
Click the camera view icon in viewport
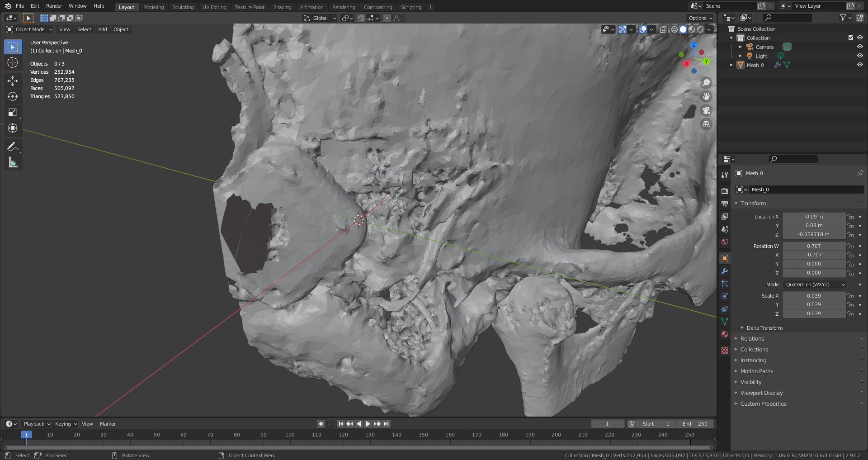tap(706, 110)
